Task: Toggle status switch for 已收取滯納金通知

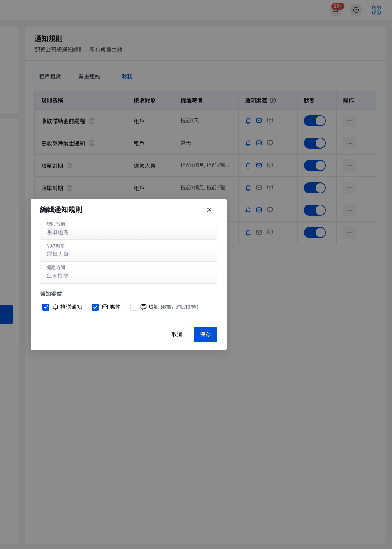Action: click(315, 143)
